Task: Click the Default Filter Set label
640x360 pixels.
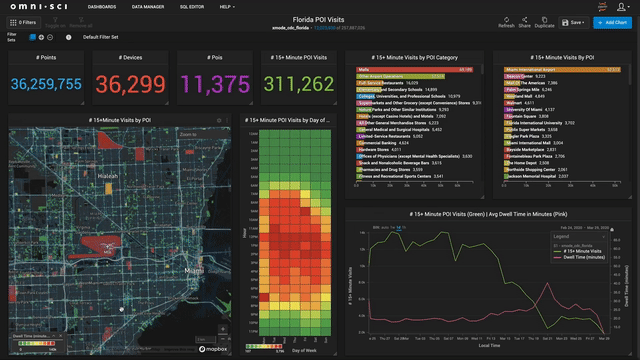Action: click(100, 37)
